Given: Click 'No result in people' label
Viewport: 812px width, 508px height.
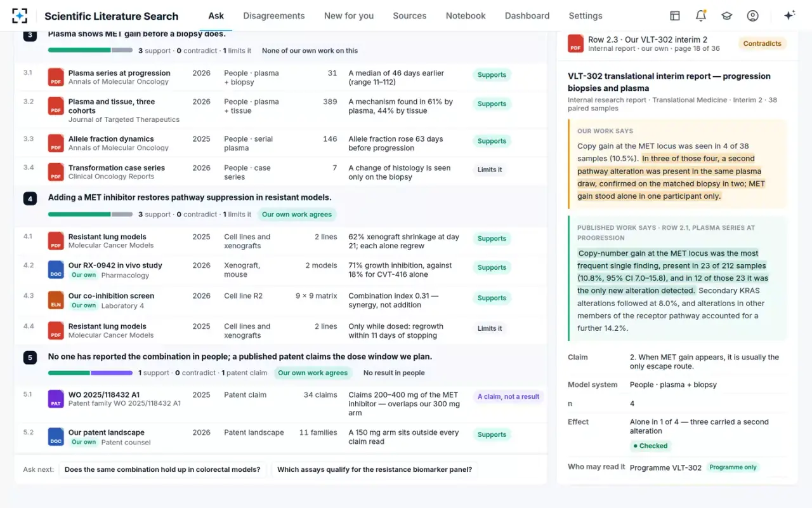Looking at the screenshot, I should (x=394, y=373).
